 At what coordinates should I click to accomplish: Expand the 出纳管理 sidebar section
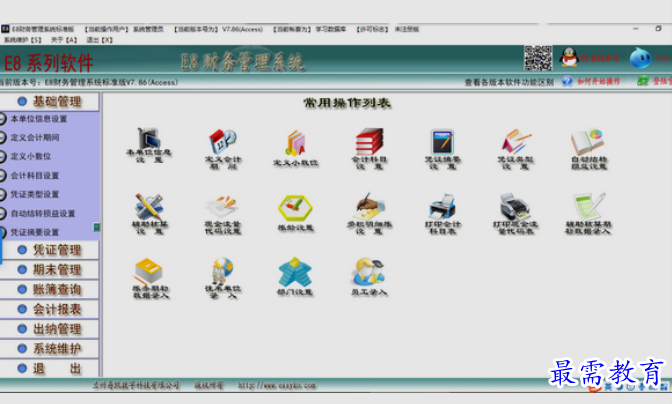49,329
